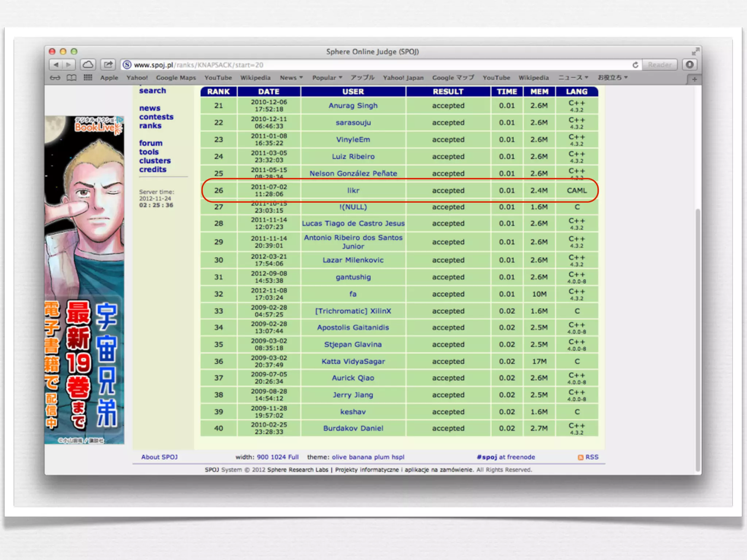This screenshot has width=747, height=560.
Task: Open the Downloads button in the toolbar
Action: click(689, 65)
